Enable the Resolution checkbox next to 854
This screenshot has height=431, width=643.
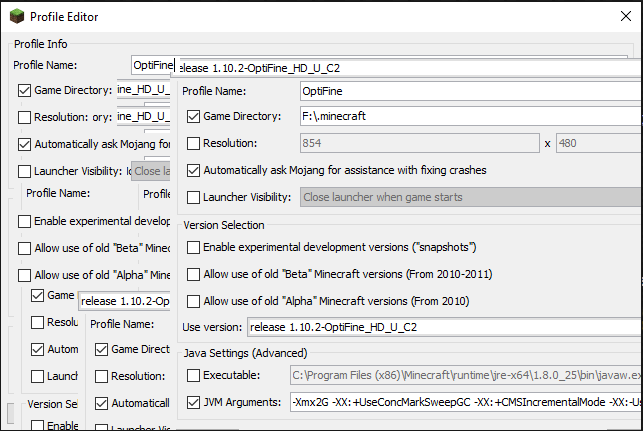tap(193, 144)
